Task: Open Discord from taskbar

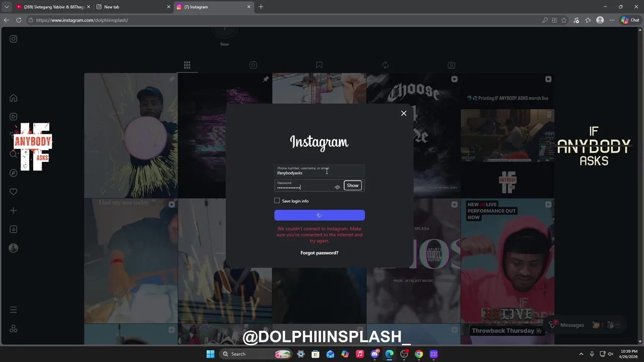Action: [374, 354]
